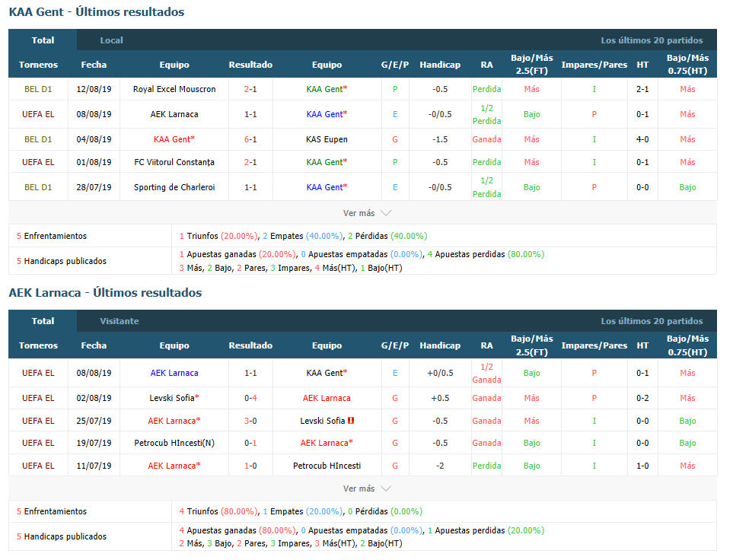This screenshot has width=733, height=560.
Task: Click '4 Apuestas ganadas (80.00%)' text
Action: [x=237, y=530]
